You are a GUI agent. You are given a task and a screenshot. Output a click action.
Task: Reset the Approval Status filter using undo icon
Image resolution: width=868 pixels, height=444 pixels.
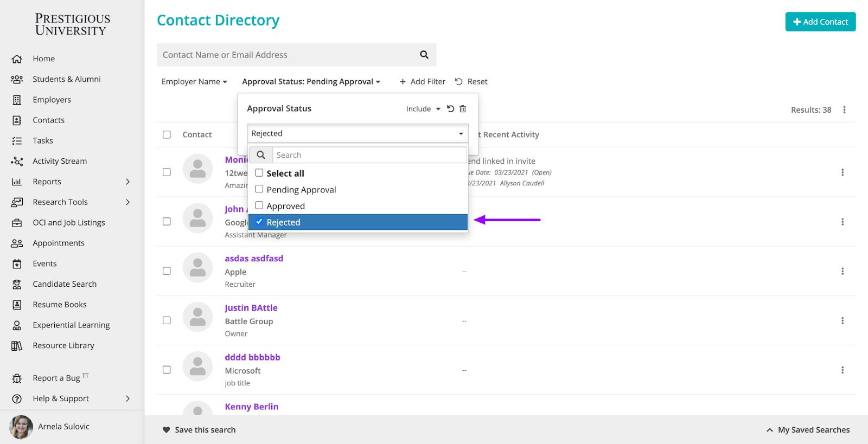[450, 109]
